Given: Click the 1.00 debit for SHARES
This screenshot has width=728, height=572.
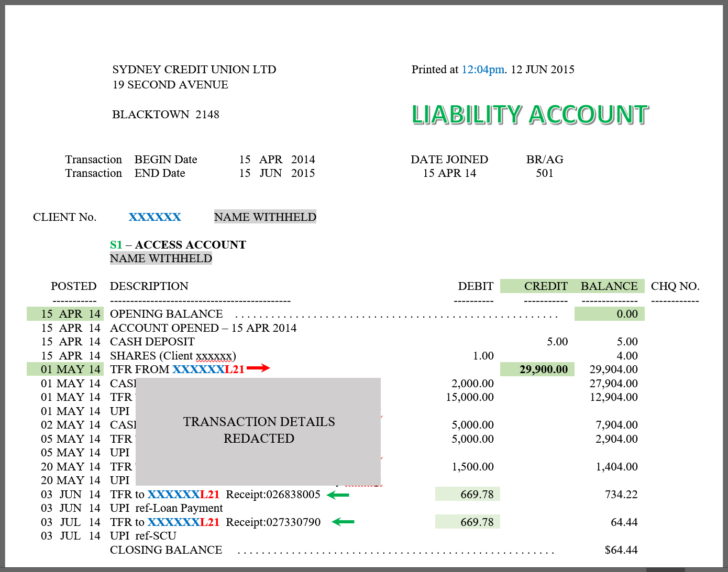Looking at the screenshot, I should [x=483, y=356].
